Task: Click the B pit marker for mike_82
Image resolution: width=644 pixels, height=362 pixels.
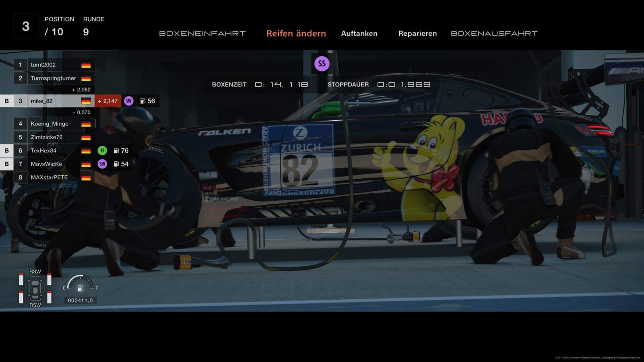Action: tap(6, 101)
